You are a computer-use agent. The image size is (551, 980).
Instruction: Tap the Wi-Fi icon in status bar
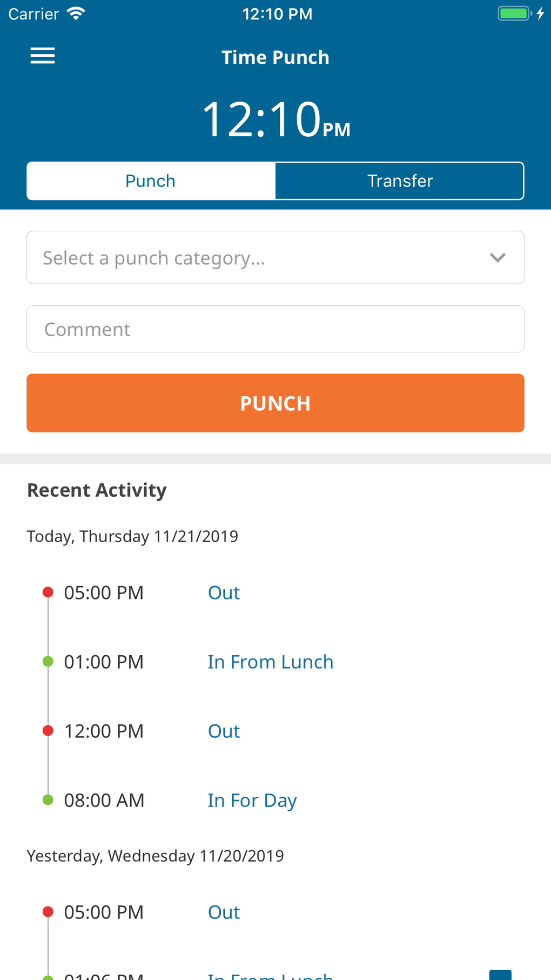(76, 14)
